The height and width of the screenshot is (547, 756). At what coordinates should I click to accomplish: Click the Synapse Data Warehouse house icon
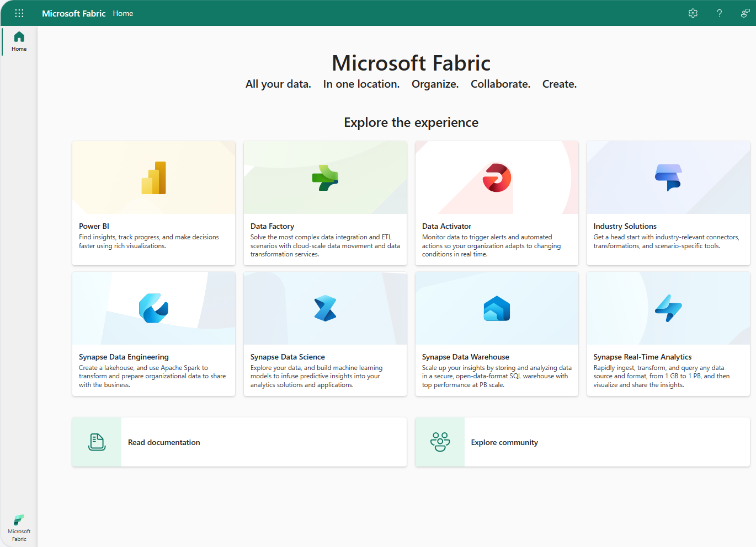tap(497, 308)
